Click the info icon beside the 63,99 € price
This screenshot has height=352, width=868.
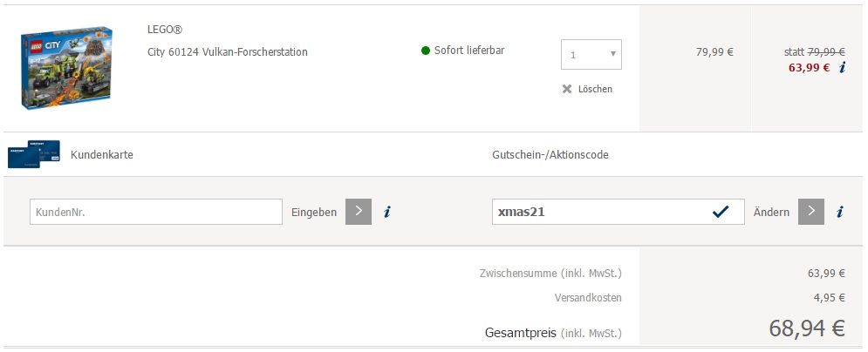coord(842,68)
